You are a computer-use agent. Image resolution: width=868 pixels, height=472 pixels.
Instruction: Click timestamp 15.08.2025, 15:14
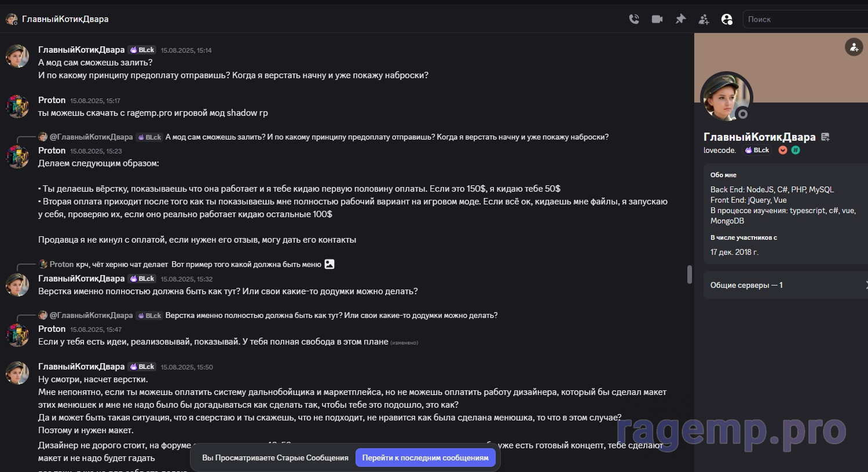click(x=186, y=50)
